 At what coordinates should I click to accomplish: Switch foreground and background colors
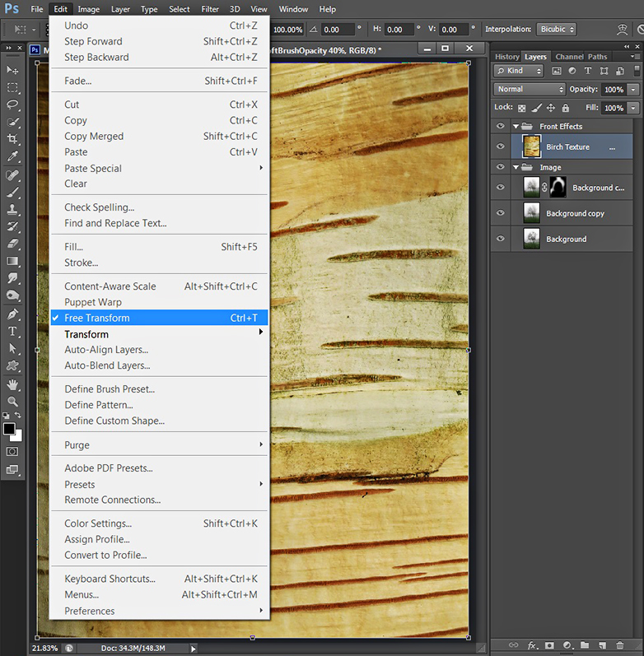pos(18,415)
